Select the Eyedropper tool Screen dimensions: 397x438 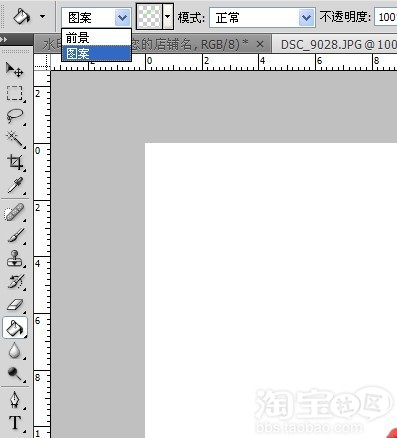pos(15,185)
